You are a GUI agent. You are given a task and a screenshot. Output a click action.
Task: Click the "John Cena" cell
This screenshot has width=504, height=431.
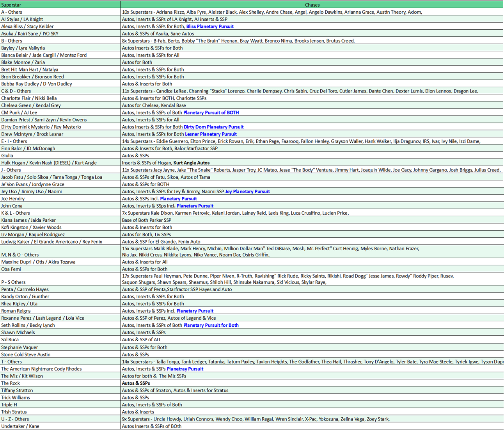[60, 206]
